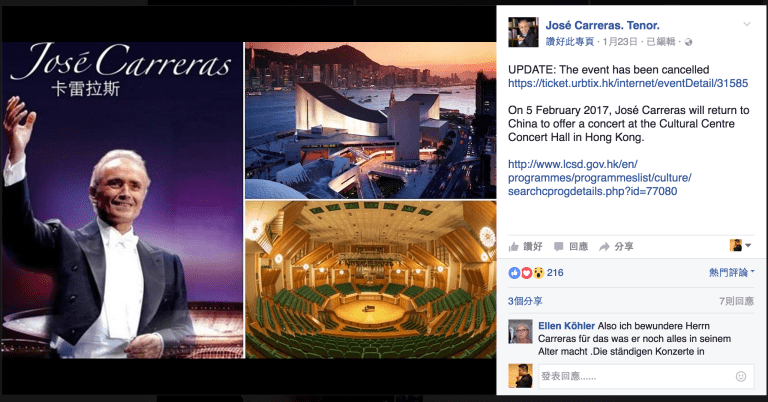Viewport: 768px width, 402px height.
Task: Open the emoji picker in comment box
Action: pyautogui.click(x=741, y=376)
